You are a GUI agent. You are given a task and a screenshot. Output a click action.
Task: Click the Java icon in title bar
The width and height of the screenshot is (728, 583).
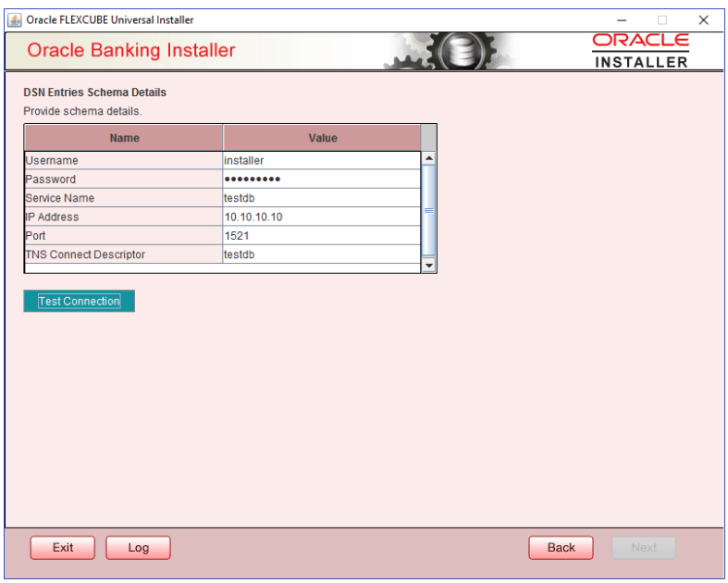click(15, 20)
